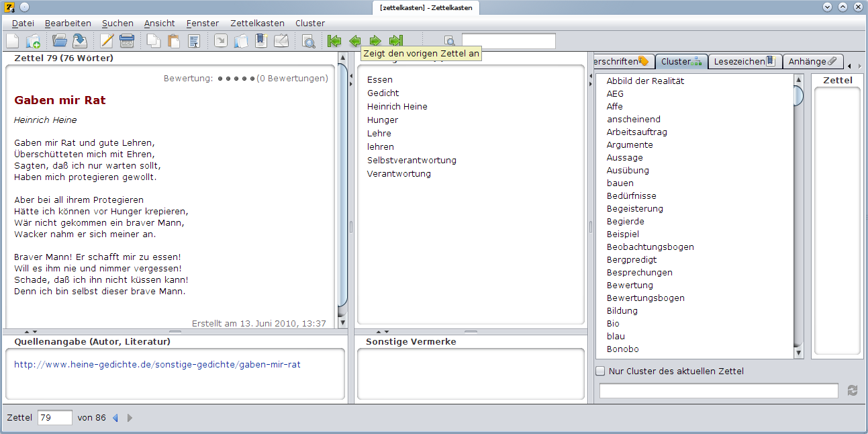
Task: Click collapse arrows above Quellenangabe panel
Action: click(x=31, y=331)
